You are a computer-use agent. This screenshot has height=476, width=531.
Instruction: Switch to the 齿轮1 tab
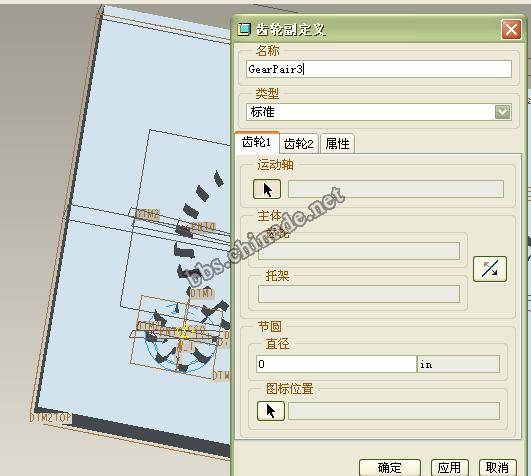(x=257, y=143)
